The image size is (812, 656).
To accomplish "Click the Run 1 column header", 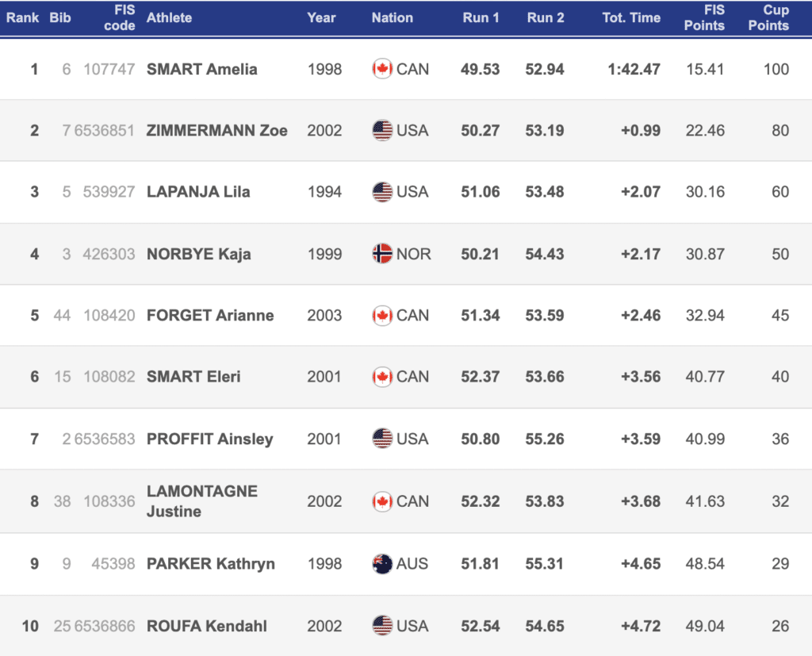I will pyautogui.click(x=481, y=17).
